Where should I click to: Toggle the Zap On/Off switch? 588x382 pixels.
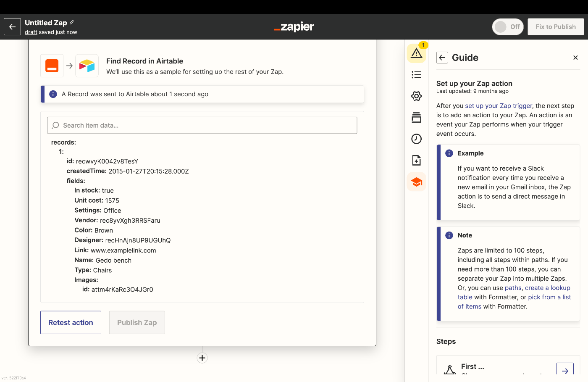[x=508, y=27]
